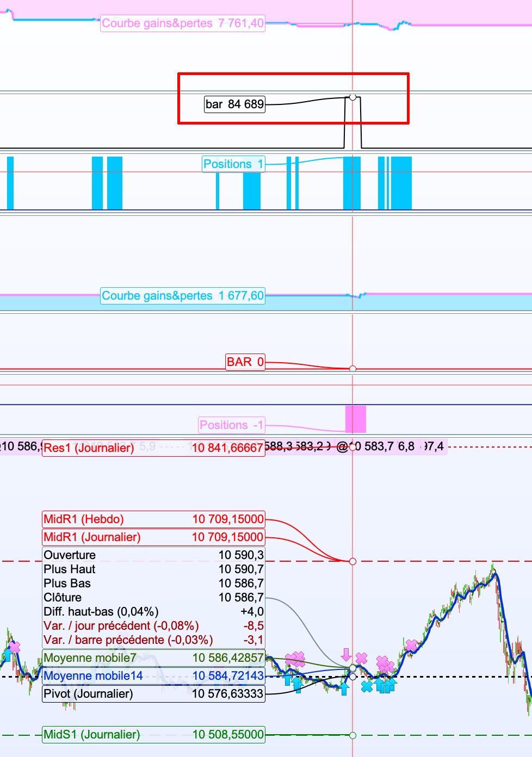This screenshot has width=532, height=757.
Task: Select the 'Moyenne mobile7' indicator label
Action: [153, 658]
